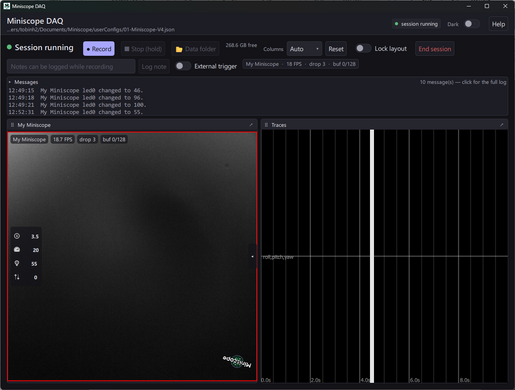
Task: Collapse the video side panel with the arrow handle
Action: tap(252, 256)
